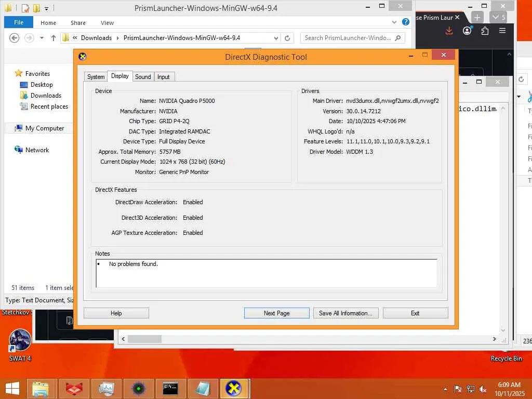Select Downloads in the navigation pane

click(46, 96)
